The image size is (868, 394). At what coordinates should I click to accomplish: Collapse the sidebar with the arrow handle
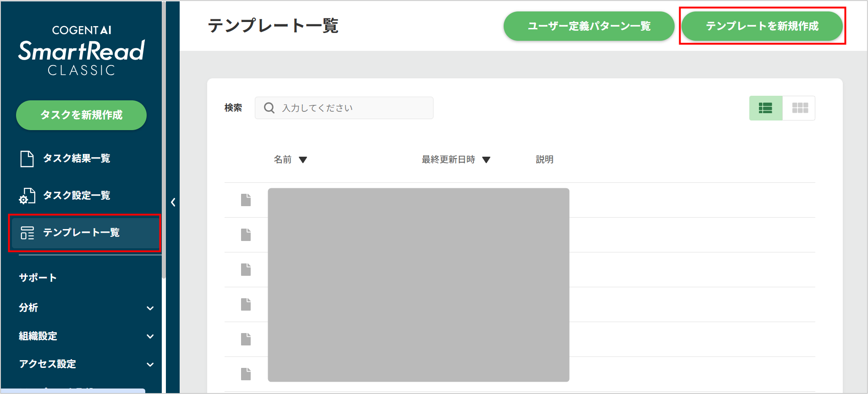coord(173,202)
